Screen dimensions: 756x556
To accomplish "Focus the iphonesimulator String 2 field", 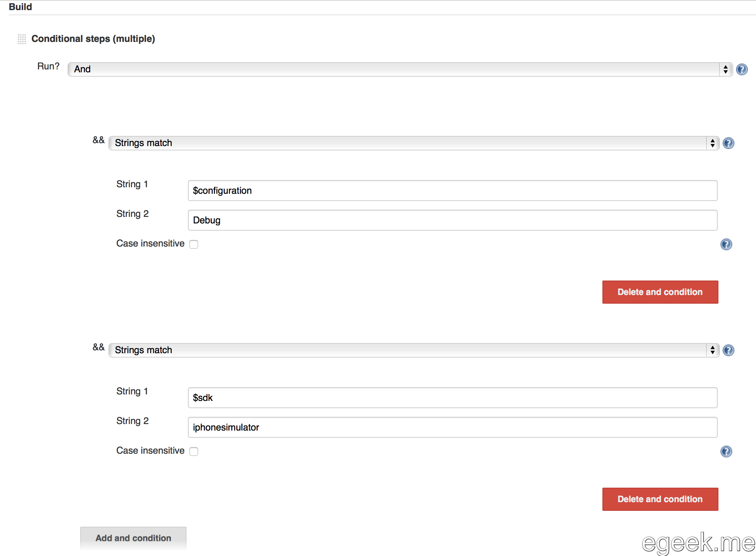I will [452, 427].
